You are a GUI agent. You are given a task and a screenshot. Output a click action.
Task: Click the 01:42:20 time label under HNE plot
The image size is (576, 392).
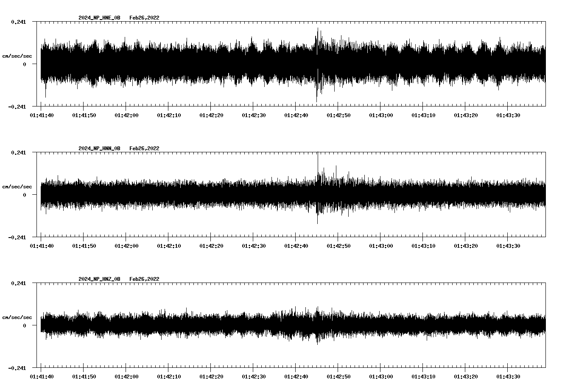point(211,115)
